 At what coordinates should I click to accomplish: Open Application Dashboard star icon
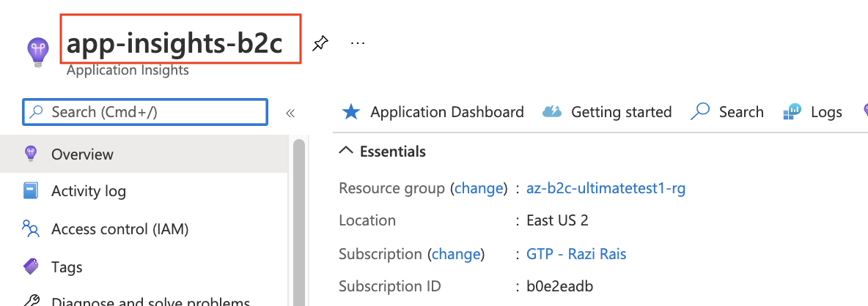tap(351, 112)
